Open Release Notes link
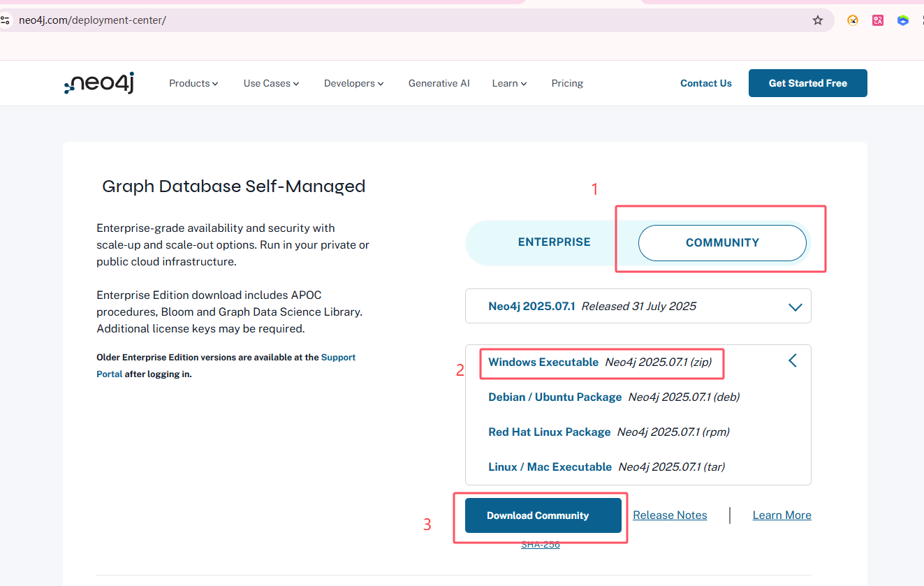924x586 pixels. 670,515
